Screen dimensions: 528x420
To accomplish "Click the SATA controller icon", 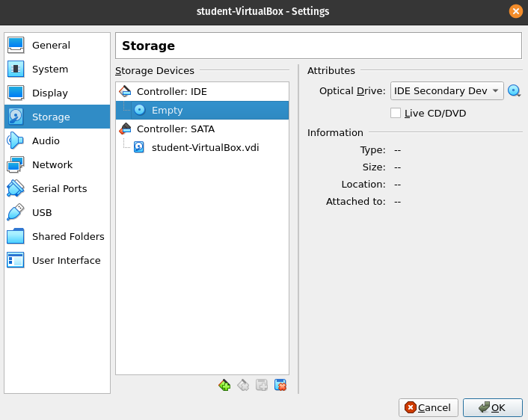I will coord(125,129).
